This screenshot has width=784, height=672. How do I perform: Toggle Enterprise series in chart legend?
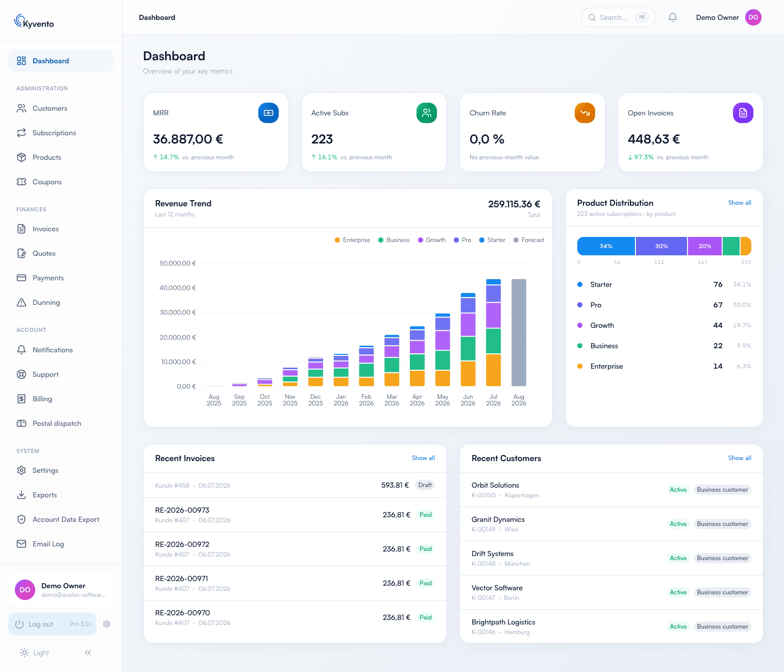click(x=352, y=240)
